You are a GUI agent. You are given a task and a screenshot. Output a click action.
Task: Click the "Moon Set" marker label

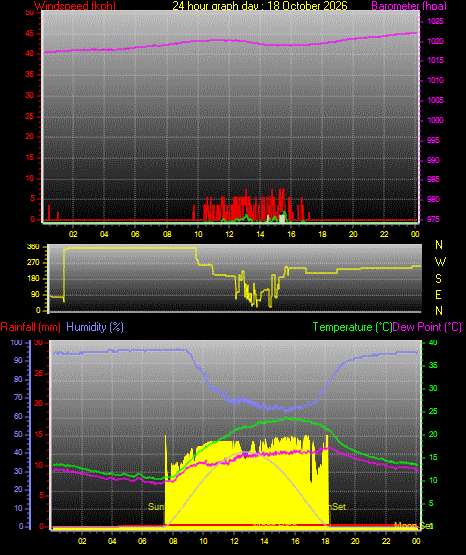(x=414, y=526)
